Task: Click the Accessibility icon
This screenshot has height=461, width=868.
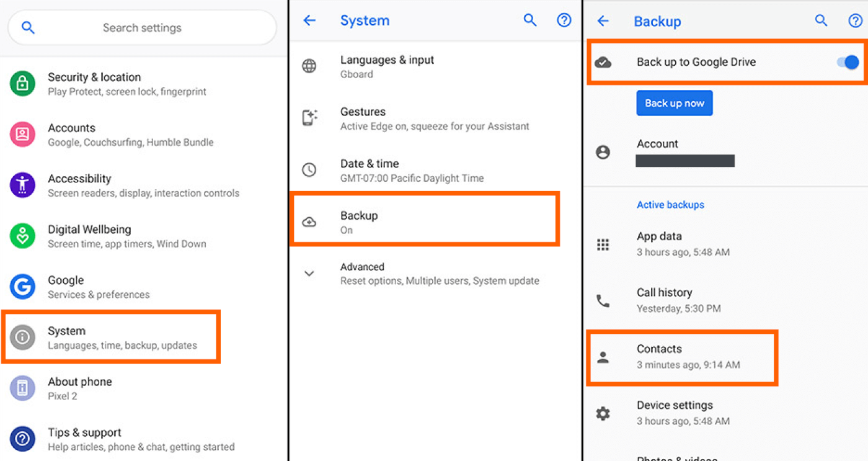Action: click(x=22, y=185)
